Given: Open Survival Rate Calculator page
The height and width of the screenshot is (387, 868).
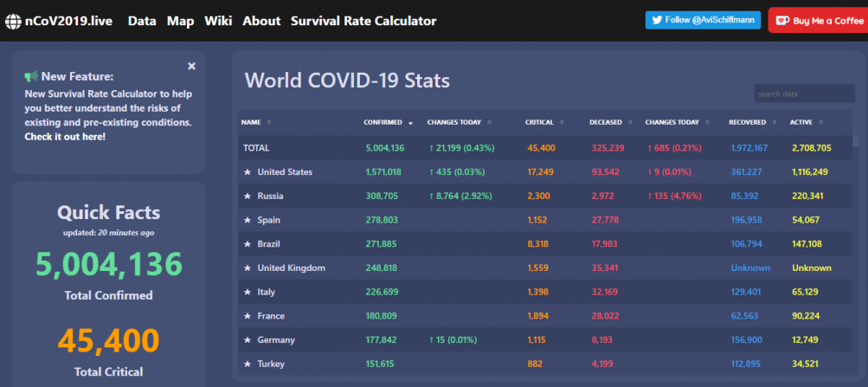Looking at the screenshot, I should coord(363,21).
